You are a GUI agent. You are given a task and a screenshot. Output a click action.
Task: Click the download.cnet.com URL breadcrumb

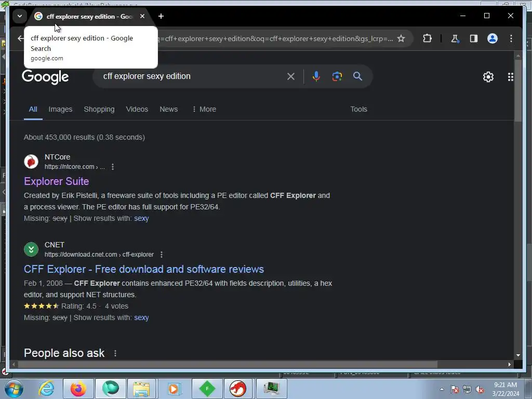99,255
